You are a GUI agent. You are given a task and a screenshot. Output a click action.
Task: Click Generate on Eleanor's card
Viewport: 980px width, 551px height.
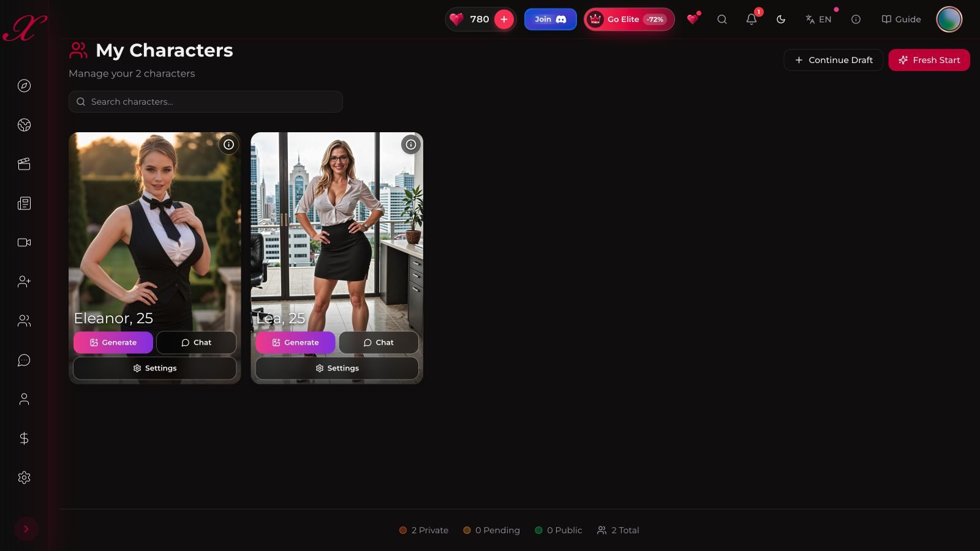tap(113, 342)
